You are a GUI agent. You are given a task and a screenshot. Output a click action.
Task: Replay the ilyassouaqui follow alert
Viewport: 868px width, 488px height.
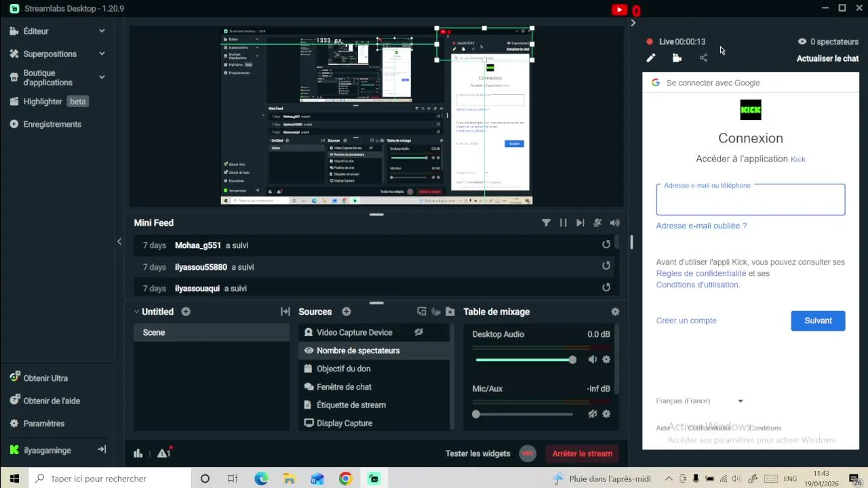click(606, 288)
